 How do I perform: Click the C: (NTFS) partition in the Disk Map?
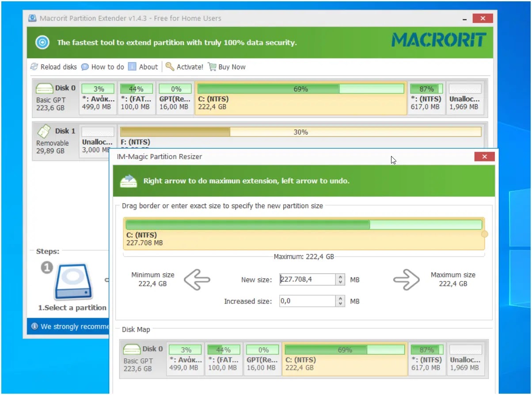[x=345, y=358]
